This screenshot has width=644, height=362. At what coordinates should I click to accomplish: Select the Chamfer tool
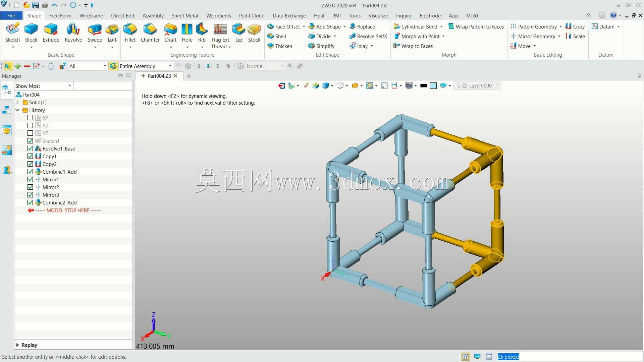pos(150,33)
